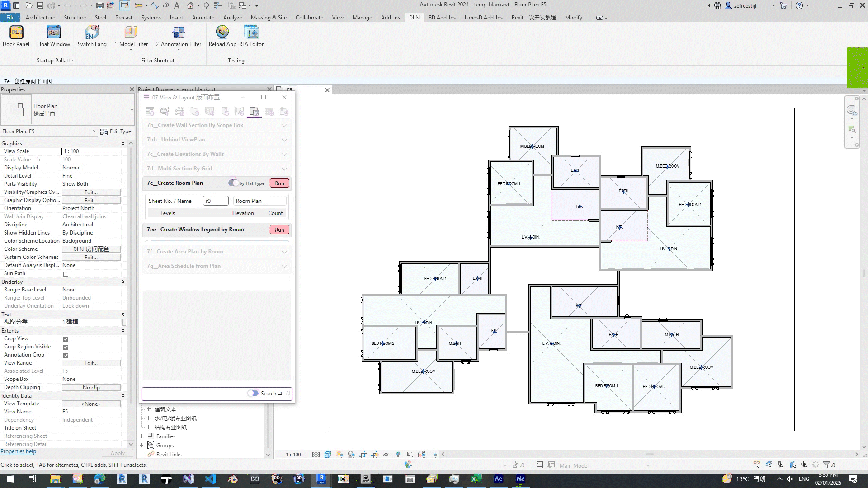This screenshot has width=868, height=488.
Task: Open Windows Start menu
Action: tap(10, 479)
